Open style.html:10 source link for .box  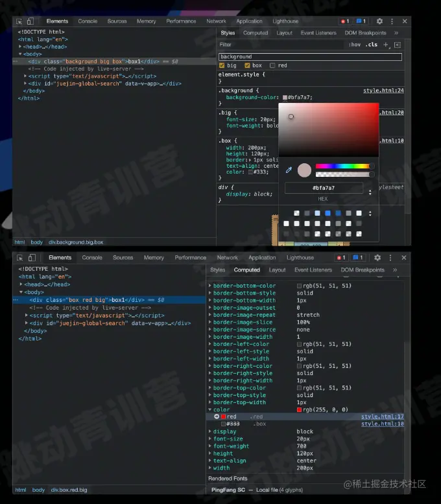click(383, 424)
